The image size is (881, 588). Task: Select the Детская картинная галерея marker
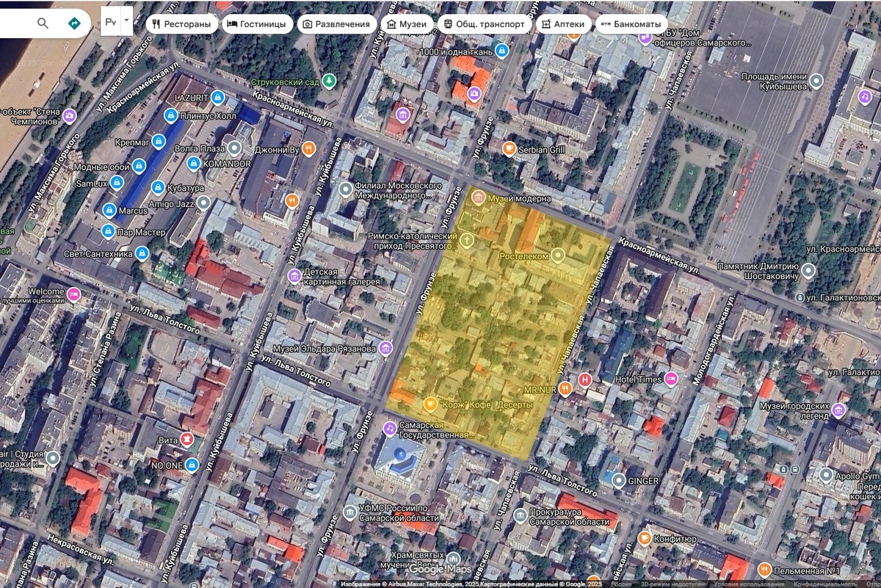coord(294,276)
